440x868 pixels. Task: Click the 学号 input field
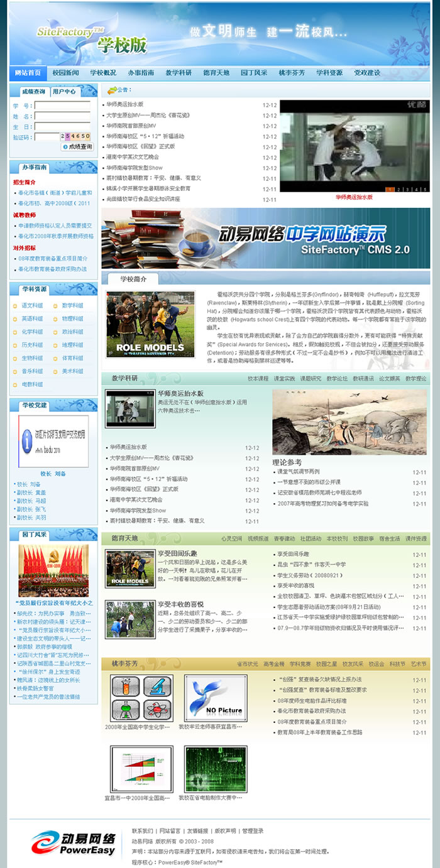point(62,106)
